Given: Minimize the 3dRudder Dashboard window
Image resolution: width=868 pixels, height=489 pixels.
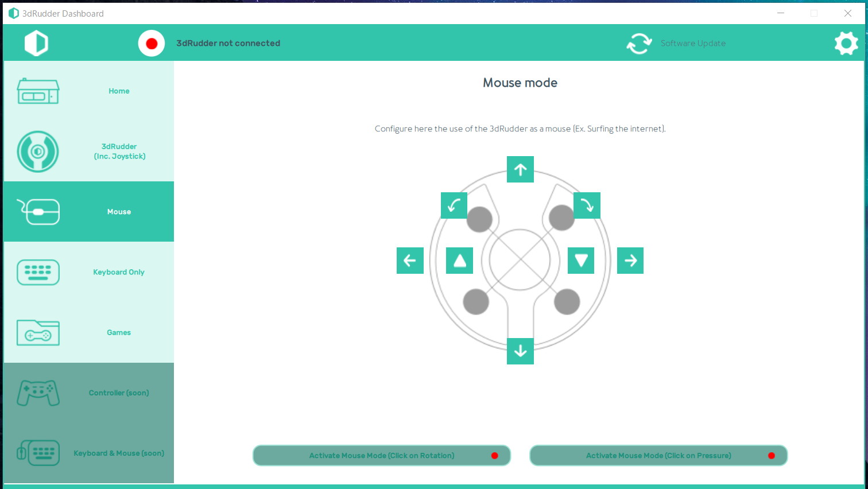Looking at the screenshot, I should tap(781, 13).
